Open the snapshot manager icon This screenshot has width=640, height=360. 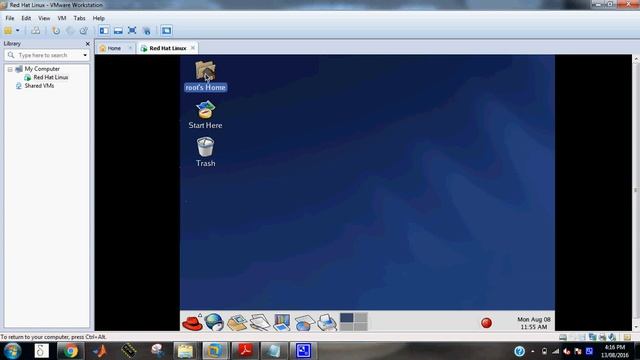[84, 31]
